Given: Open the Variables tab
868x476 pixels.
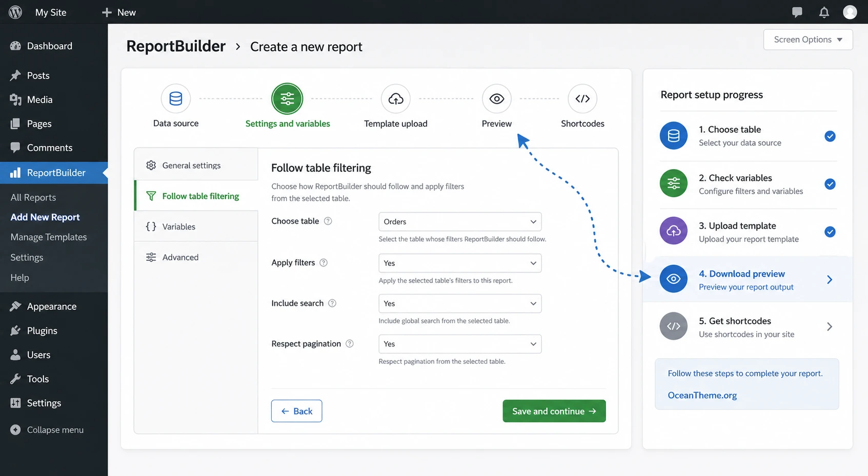Looking at the screenshot, I should point(196,226).
